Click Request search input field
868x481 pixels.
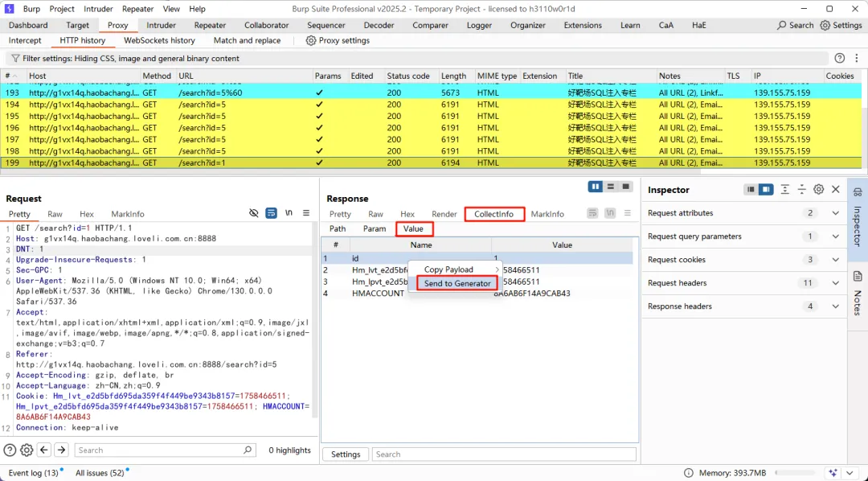(165, 450)
